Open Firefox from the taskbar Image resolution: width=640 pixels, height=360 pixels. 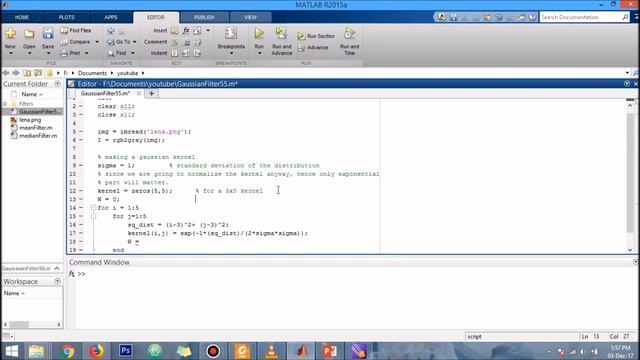click(x=96, y=351)
